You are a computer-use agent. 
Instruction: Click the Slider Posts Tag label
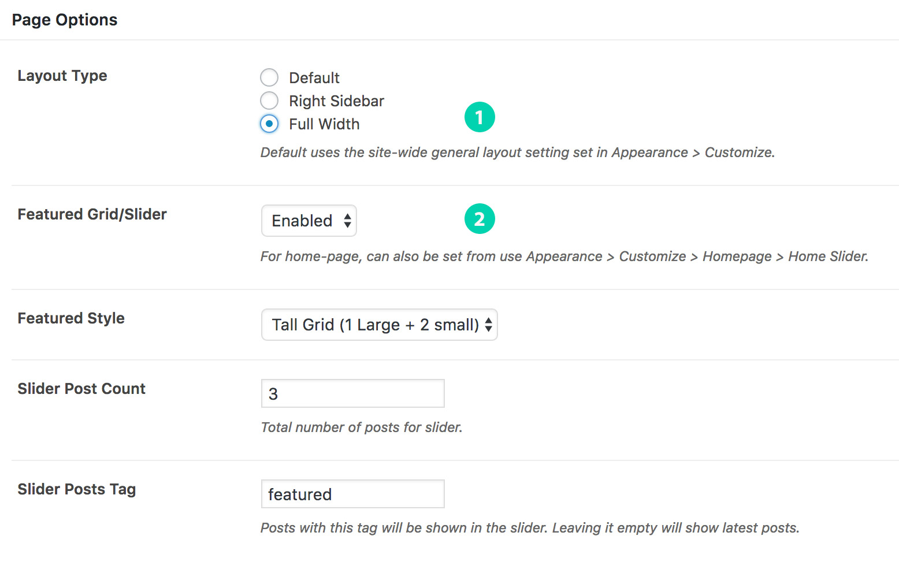pyautogui.click(x=77, y=489)
